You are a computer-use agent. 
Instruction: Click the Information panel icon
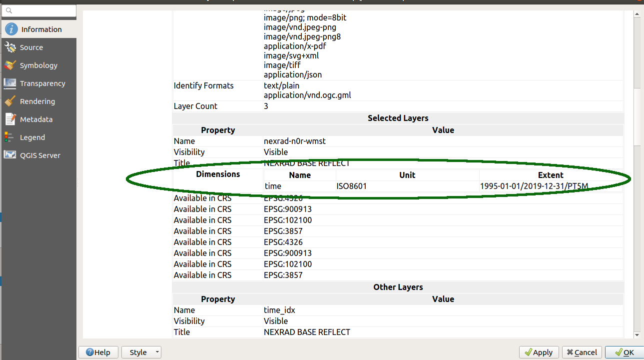(11, 29)
